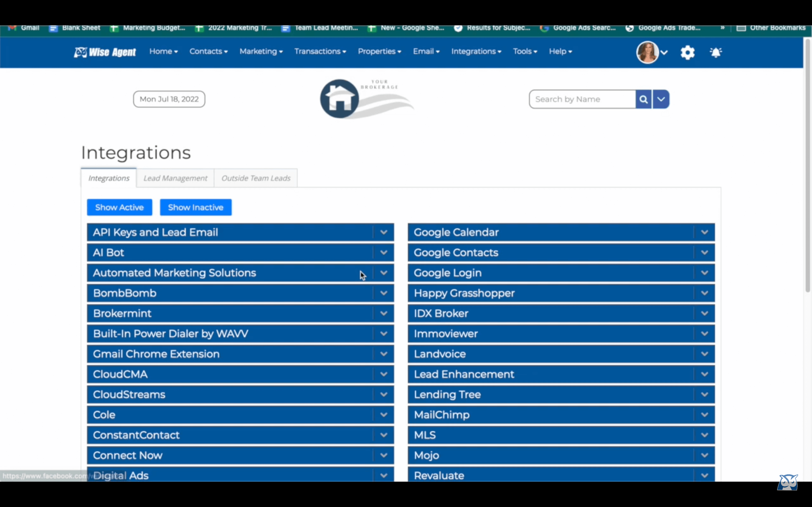The height and width of the screenshot is (507, 812).
Task: Expand the Google Calendar integration
Action: (x=704, y=232)
